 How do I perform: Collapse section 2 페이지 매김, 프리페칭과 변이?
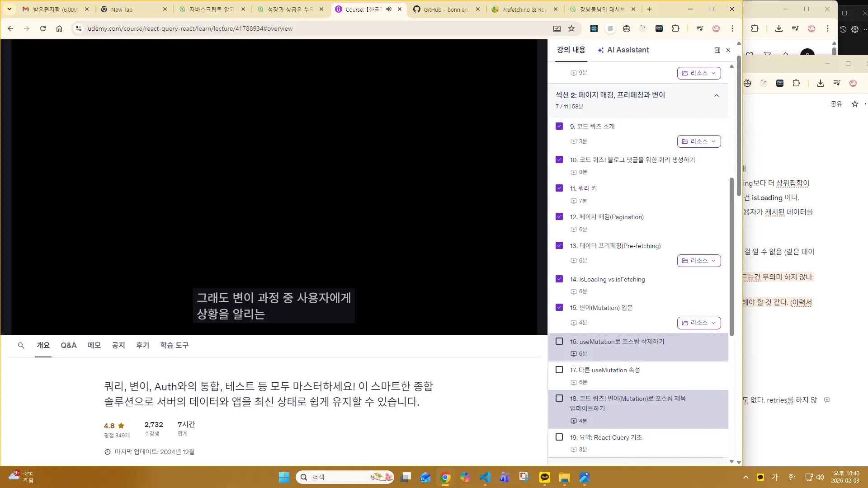pos(716,95)
